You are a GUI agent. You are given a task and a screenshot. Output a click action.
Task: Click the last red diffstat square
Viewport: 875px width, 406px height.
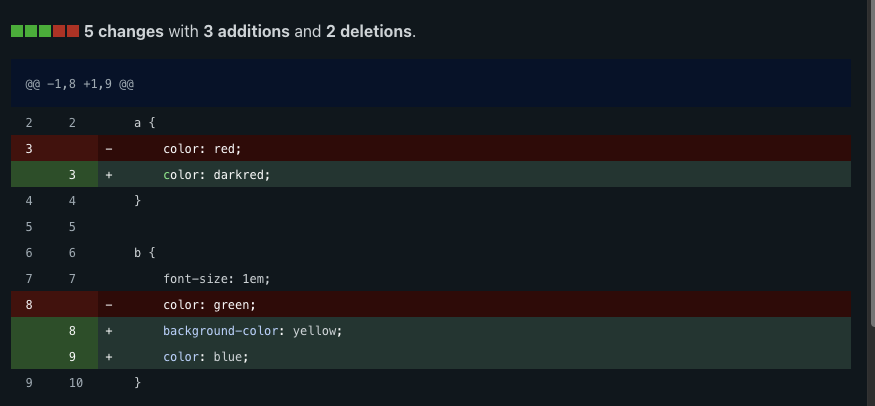click(73, 31)
